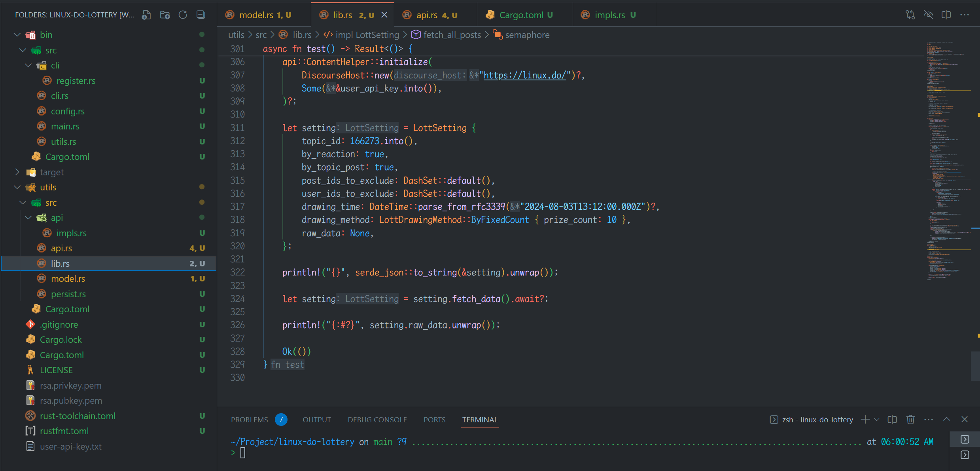
Task: Click the Problems count badge showing 7
Action: [281, 420]
